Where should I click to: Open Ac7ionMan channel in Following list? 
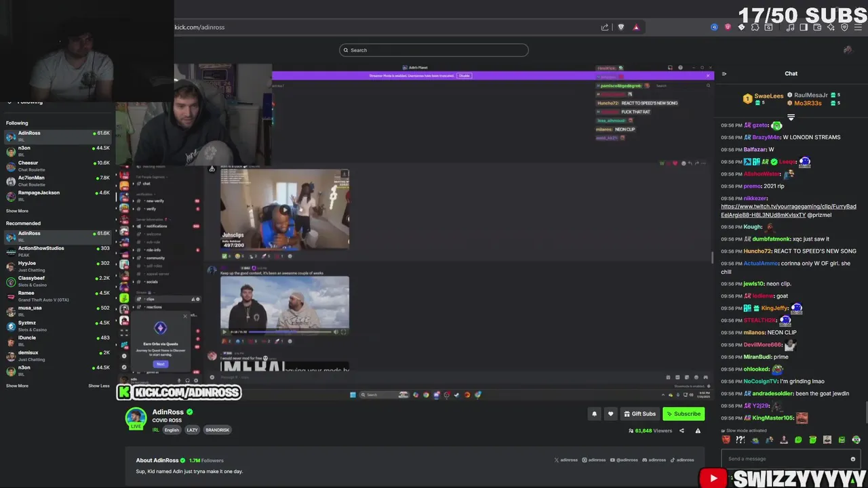[x=57, y=180]
